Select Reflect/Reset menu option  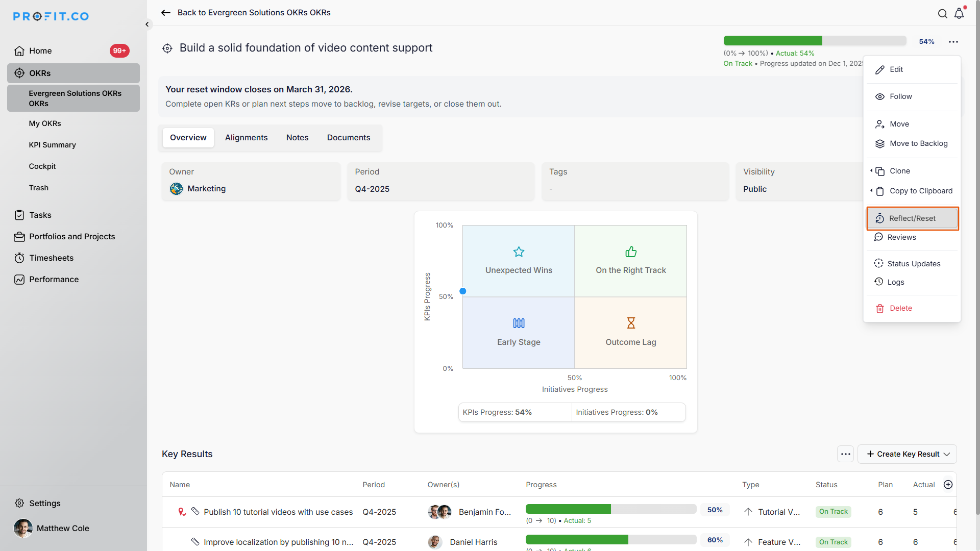pyautogui.click(x=912, y=218)
